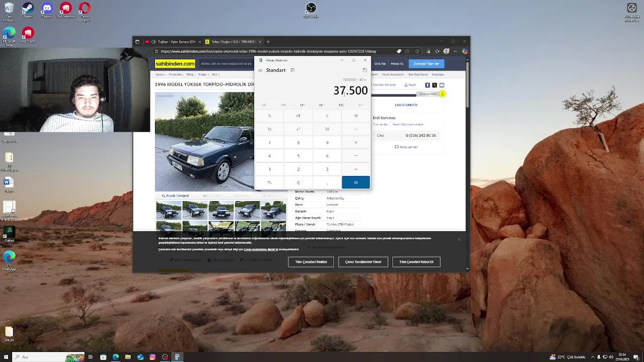Click Çerez Tercihlerimi Yönet button

click(363, 262)
